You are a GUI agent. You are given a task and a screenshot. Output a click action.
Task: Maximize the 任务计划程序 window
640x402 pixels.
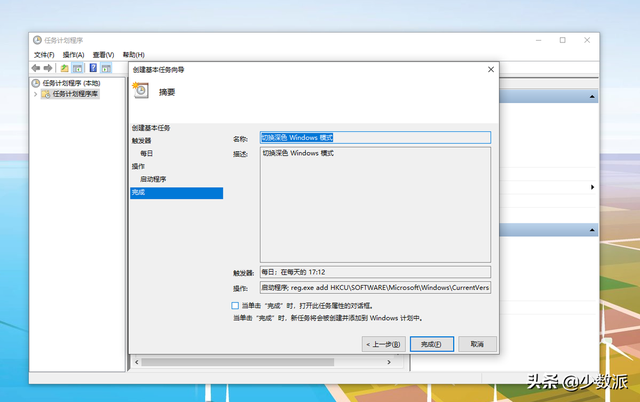(x=562, y=40)
